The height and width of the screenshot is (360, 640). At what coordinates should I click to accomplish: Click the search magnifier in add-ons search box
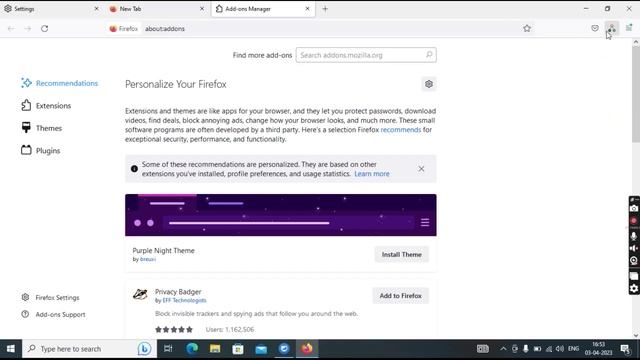(429, 55)
